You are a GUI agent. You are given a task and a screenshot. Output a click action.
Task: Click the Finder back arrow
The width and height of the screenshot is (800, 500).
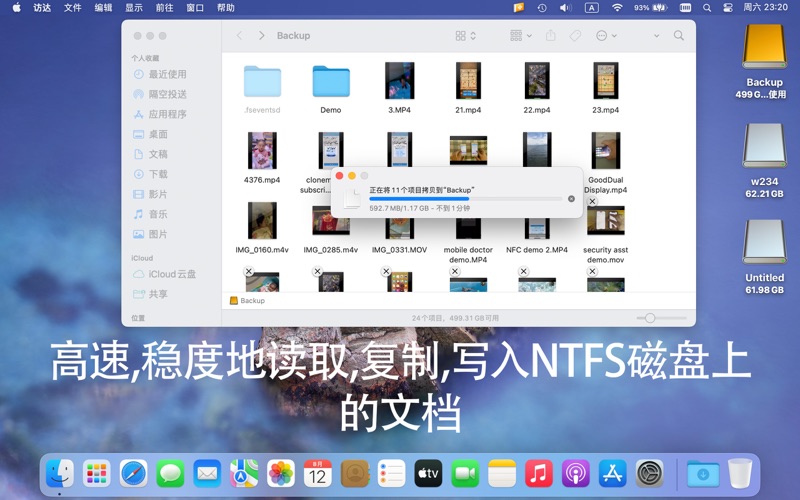coord(239,36)
